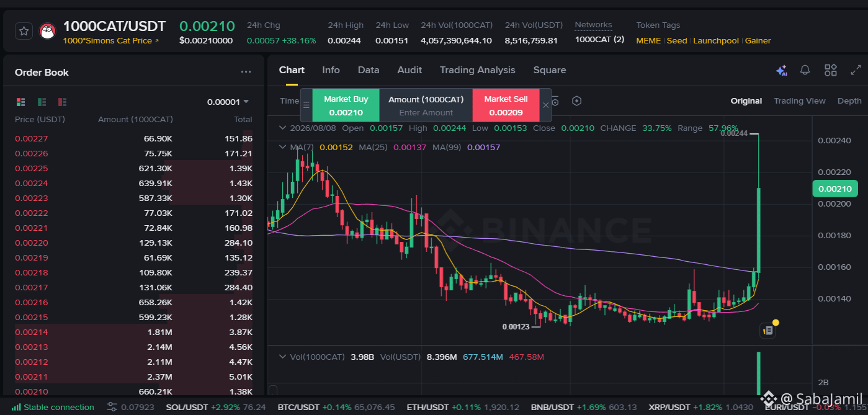Select the 0.00214 sell order row

point(133,332)
